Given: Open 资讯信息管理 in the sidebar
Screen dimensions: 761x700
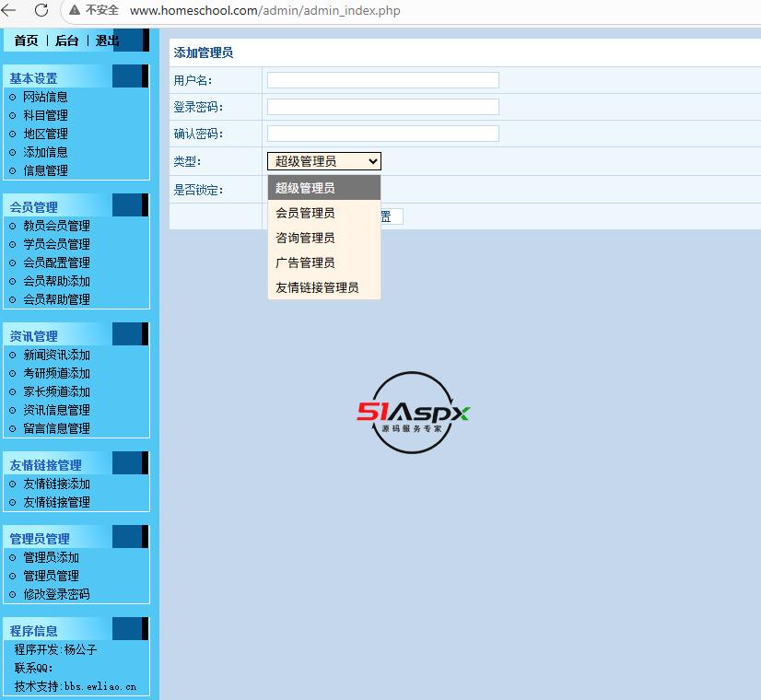Looking at the screenshot, I should click(57, 411).
